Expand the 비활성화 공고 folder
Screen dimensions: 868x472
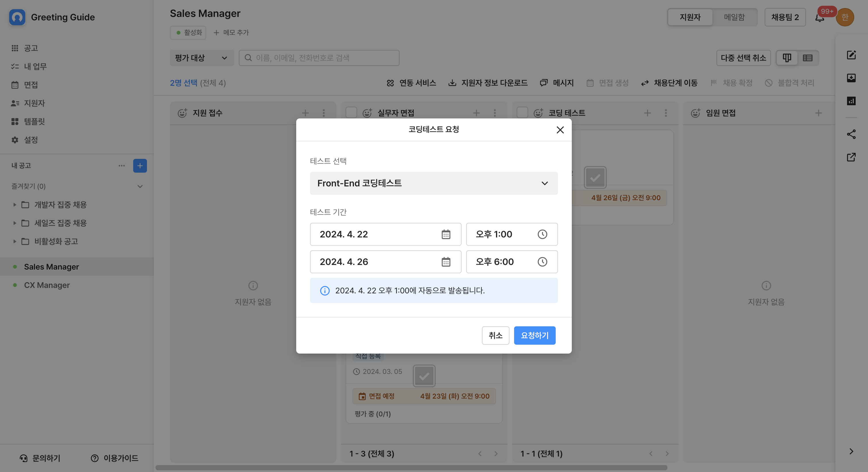click(x=14, y=241)
